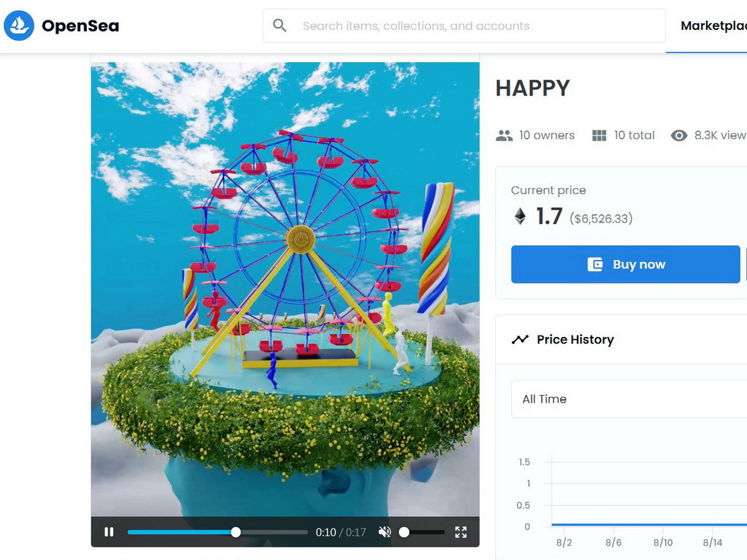Viewport: 747px width, 560px height.
Task: Click the search magnifier icon
Action: [279, 26]
